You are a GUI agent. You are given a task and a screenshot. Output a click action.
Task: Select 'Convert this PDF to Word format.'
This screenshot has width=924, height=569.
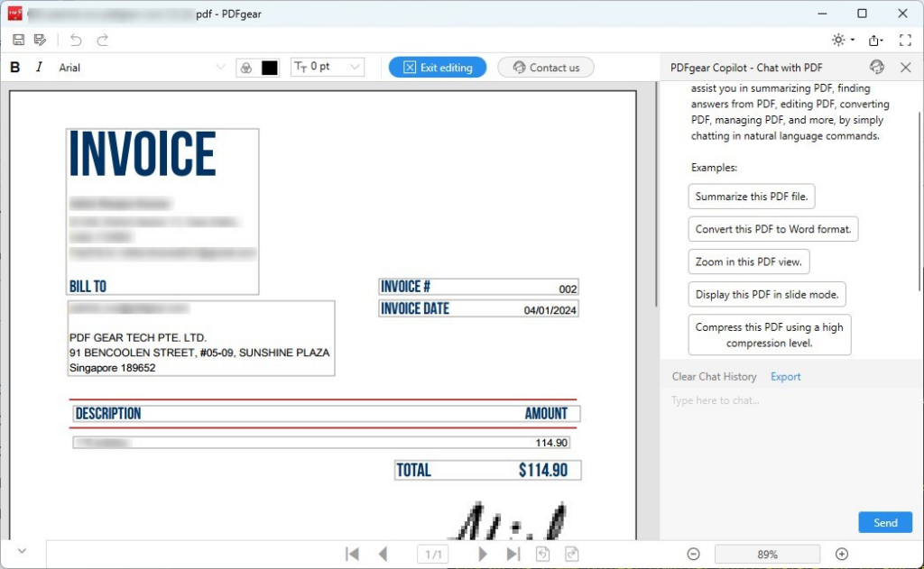pos(773,229)
